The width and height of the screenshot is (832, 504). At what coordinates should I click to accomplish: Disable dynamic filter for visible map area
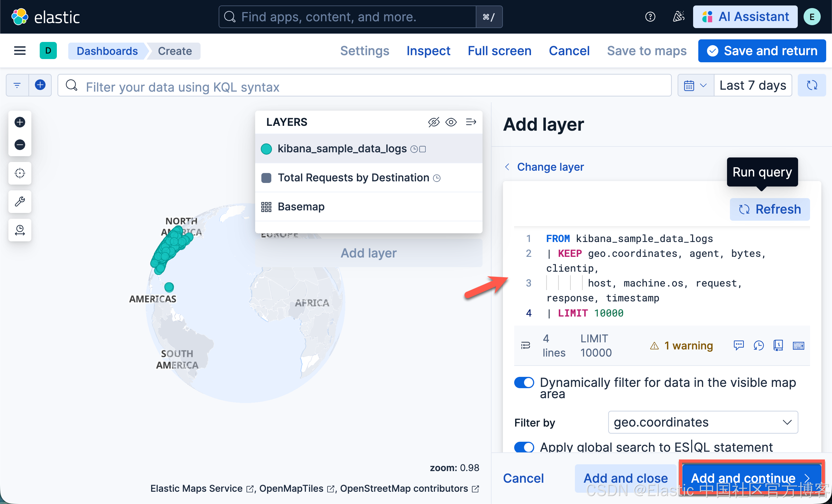(524, 383)
